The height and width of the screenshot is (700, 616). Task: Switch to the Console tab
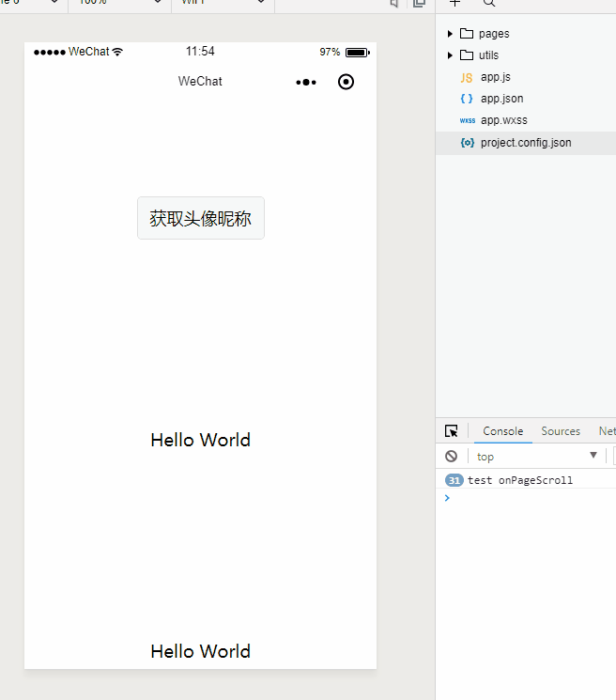click(502, 431)
